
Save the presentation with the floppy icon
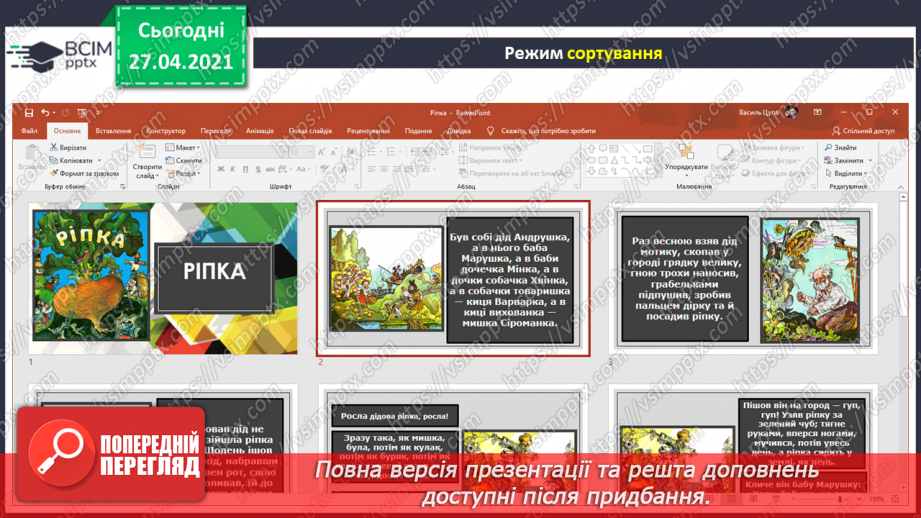[x=29, y=113]
